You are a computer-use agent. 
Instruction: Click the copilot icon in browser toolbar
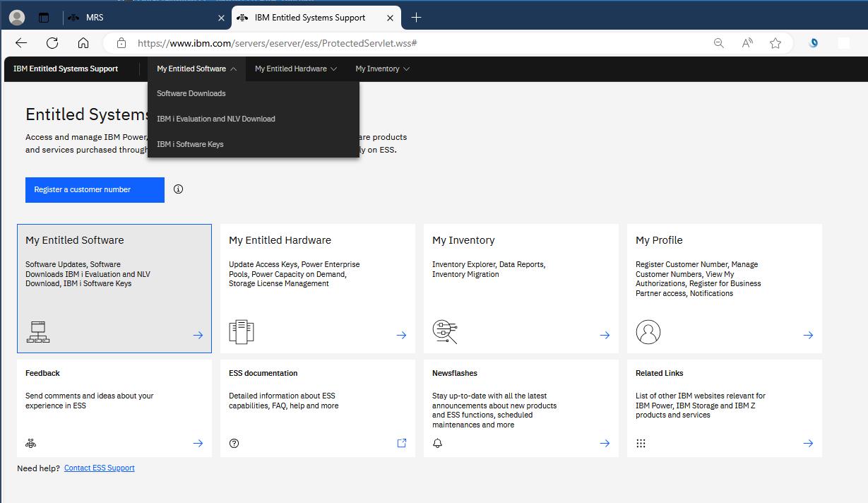click(814, 43)
